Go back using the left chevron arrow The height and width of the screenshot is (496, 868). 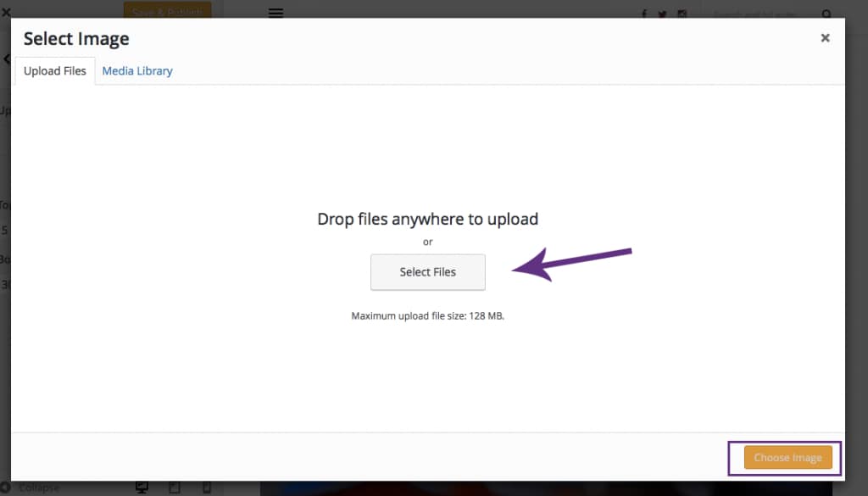tap(6, 60)
